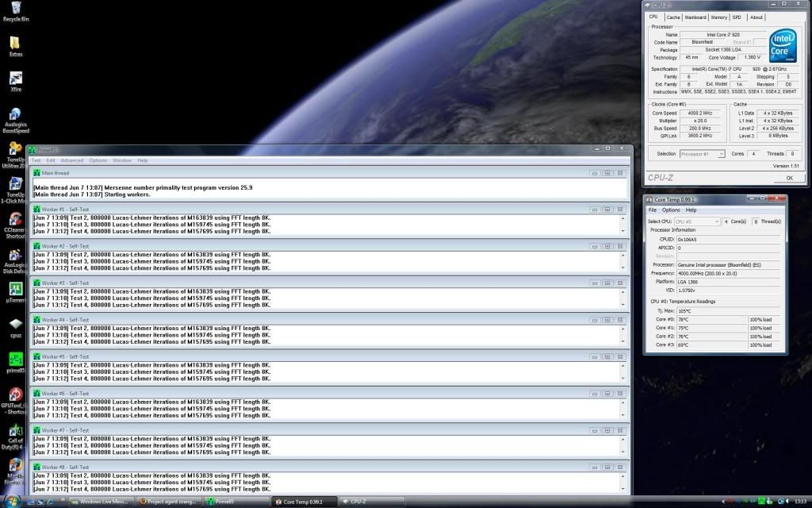Click the scroll down arrow in Worker #3 log
The width and height of the screenshot is (812, 508).
pyautogui.click(x=623, y=305)
